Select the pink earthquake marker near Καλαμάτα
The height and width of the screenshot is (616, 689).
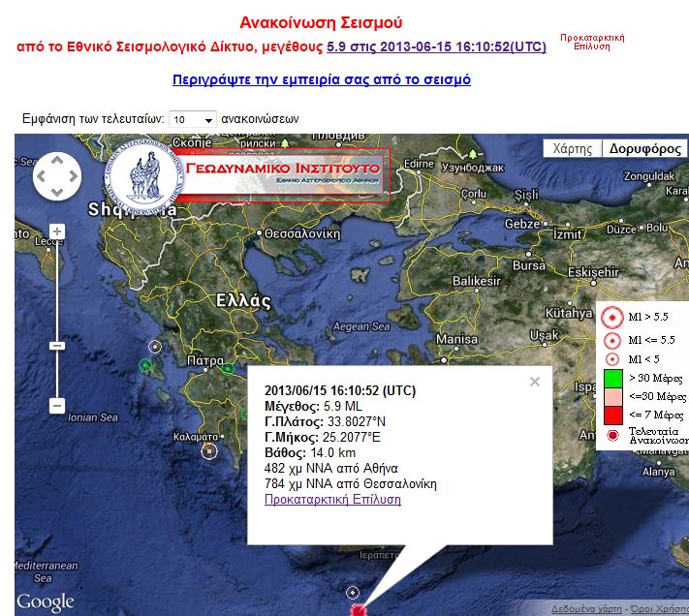click(209, 451)
